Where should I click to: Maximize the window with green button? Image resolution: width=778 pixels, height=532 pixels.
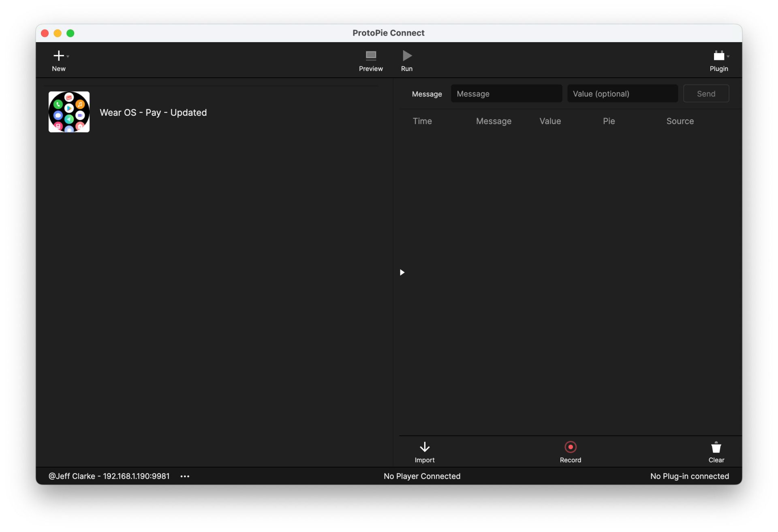70,33
